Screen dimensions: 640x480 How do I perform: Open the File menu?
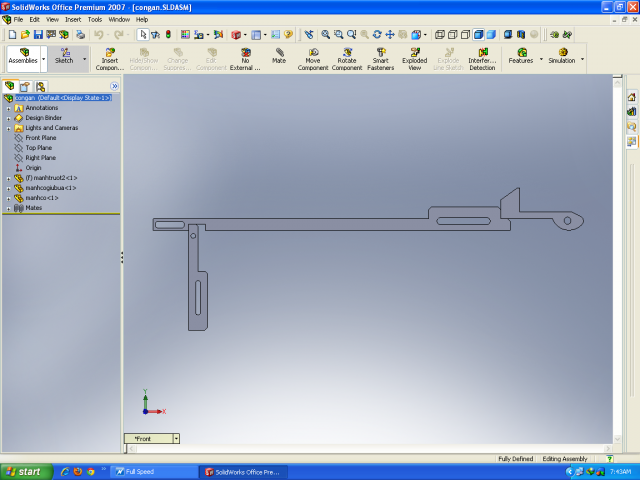click(x=18, y=20)
